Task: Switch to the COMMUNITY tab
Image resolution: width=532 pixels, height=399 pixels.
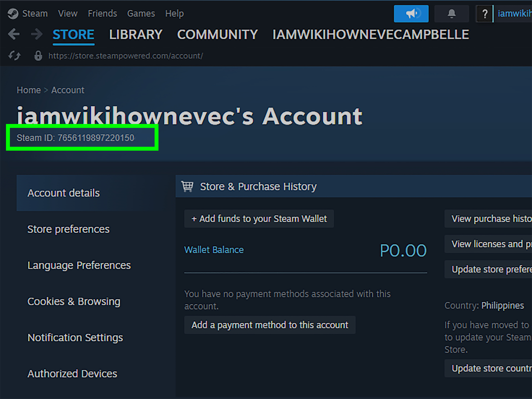Action: (217, 34)
